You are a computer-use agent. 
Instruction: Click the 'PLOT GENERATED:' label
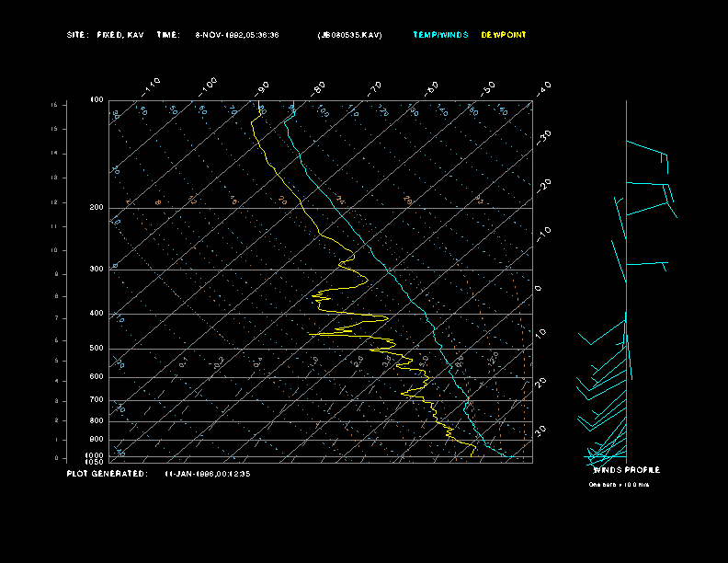tap(108, 474)
